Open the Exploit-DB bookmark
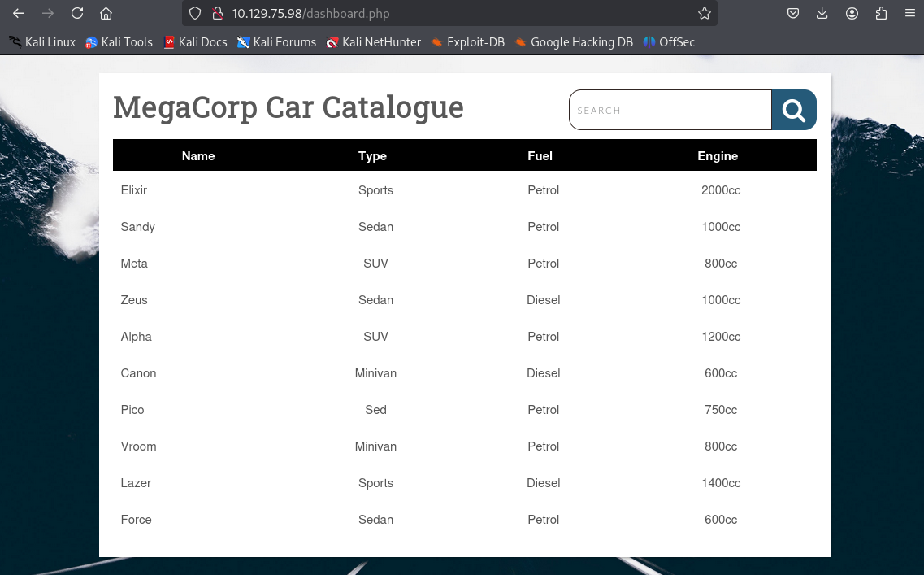 pos(468,41)
